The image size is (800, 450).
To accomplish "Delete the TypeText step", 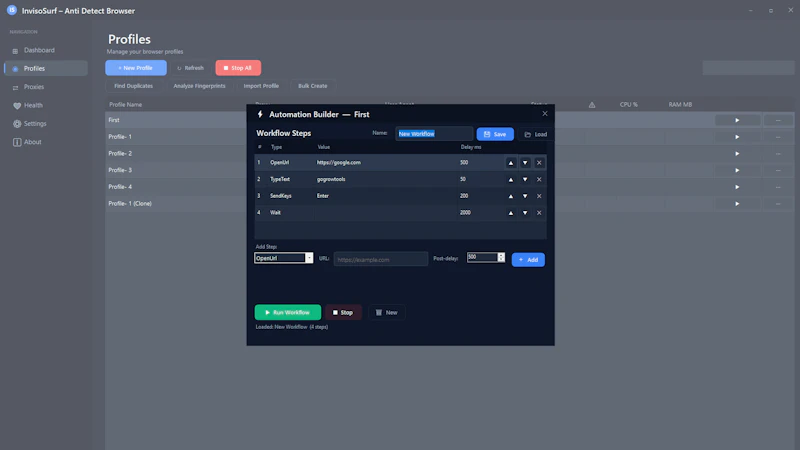I will 539,180.
